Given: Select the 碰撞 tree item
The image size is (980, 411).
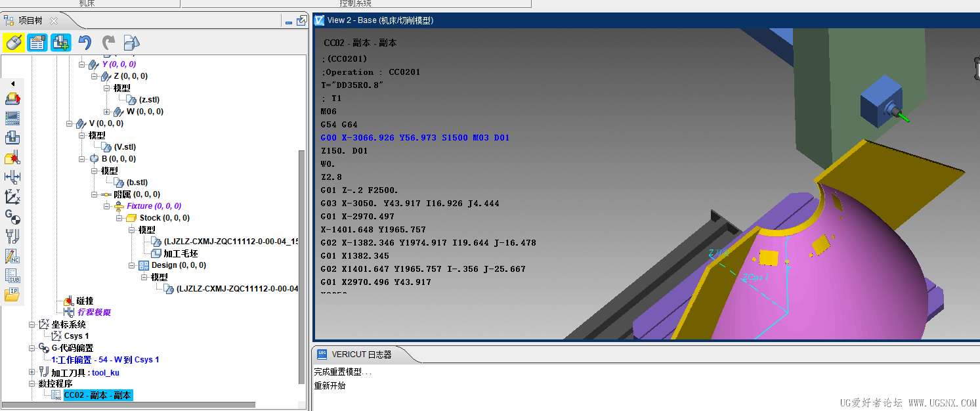Looking at the screenshot, I should coord(85,301).
